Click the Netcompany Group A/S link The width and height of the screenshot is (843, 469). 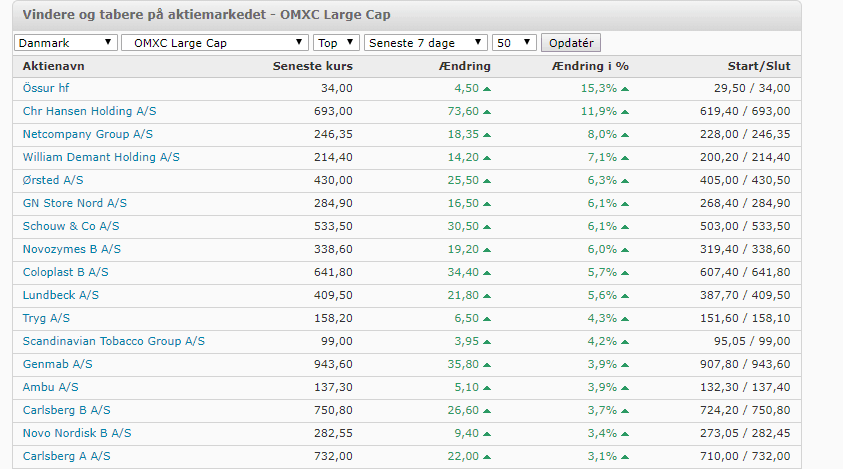click(87, 134)
